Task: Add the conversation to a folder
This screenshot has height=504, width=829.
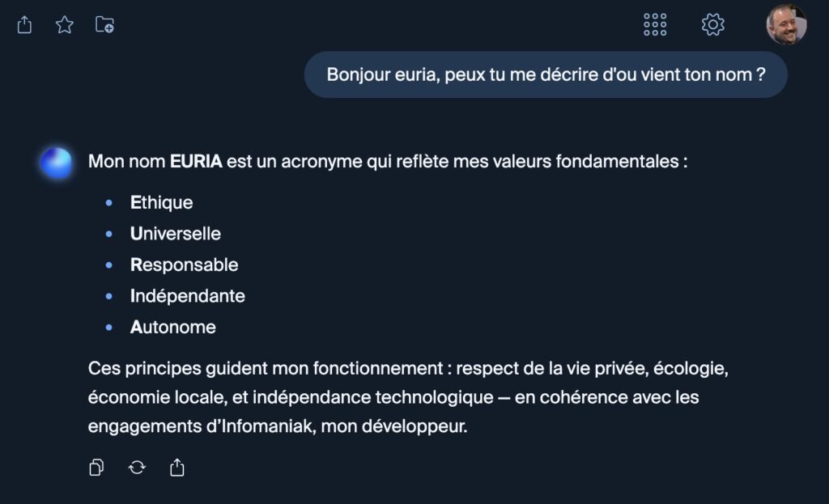Action: 104,25
